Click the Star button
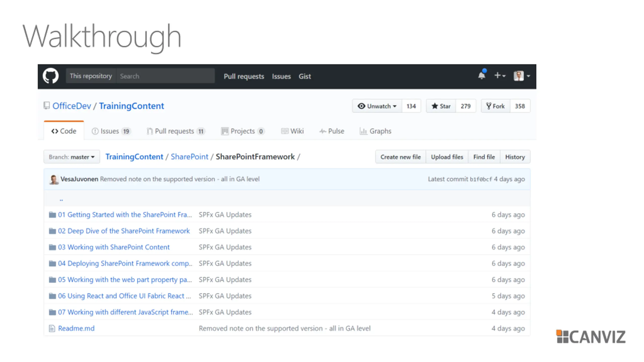Image resolution: width=644 pixels, height=362 pixels. 441,106
